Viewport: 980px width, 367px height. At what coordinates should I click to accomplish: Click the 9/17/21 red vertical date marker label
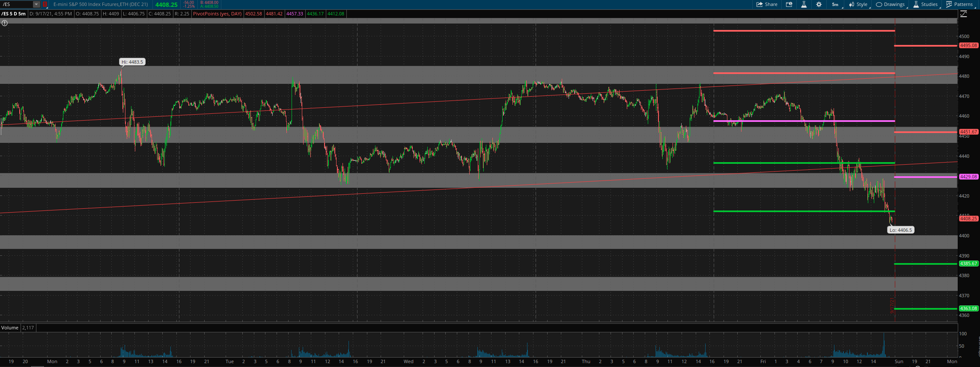[x=892, y=306]
